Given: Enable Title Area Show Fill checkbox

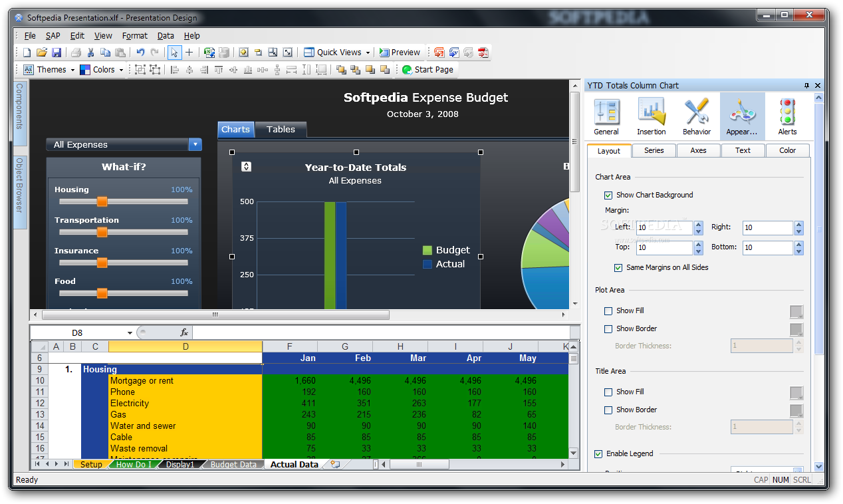Looking at the screenshot, I should point(608,392).
